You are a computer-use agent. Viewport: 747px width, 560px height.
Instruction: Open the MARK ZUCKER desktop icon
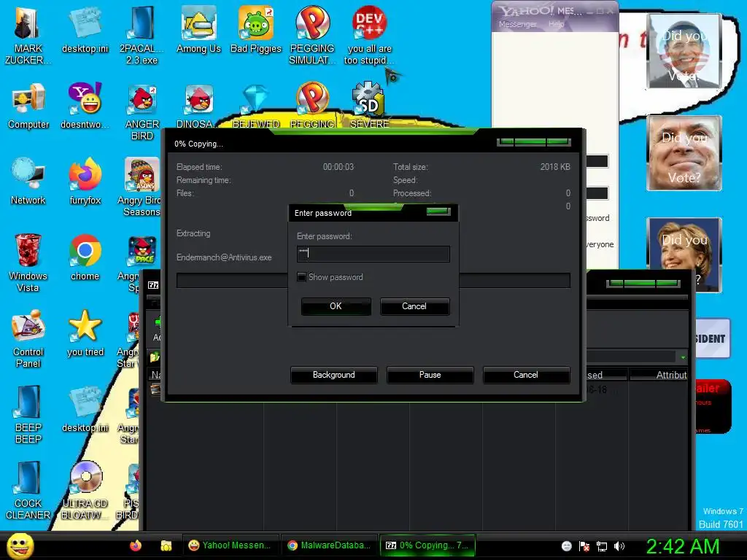coord(28,35)
